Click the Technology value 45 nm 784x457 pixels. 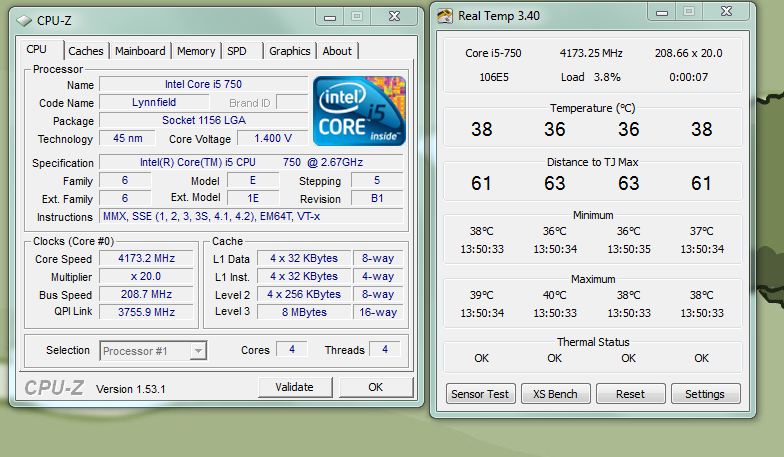point(128,138)
